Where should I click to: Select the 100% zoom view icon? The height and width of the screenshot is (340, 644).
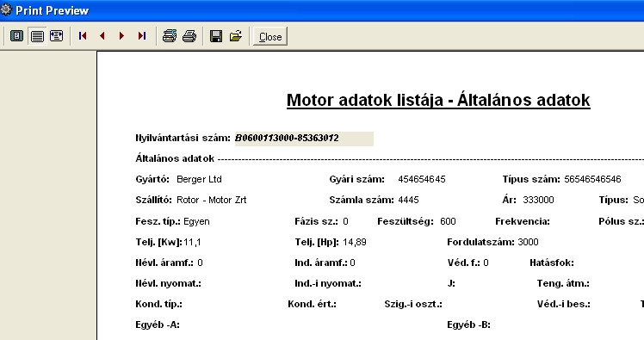tap(37, 36)
